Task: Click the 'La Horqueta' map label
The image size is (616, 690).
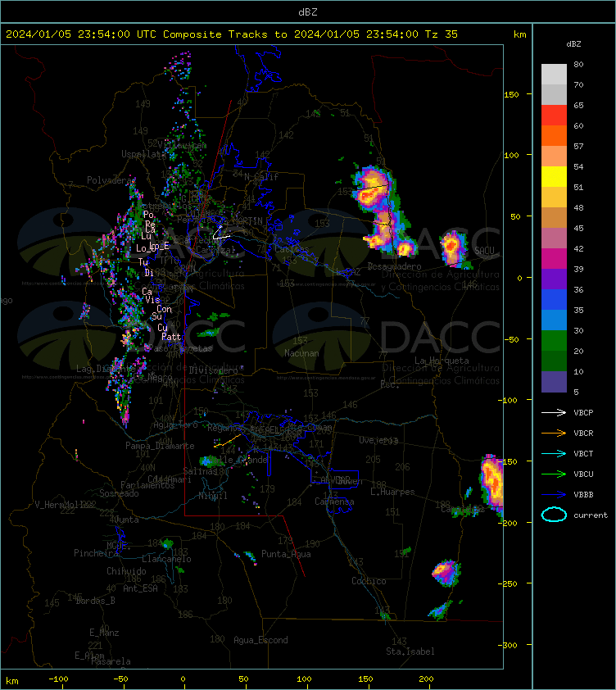Action: pos(442,361)
